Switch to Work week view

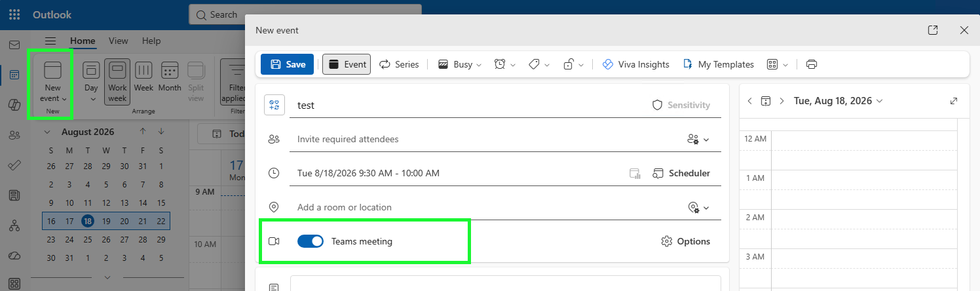point(118,81)
